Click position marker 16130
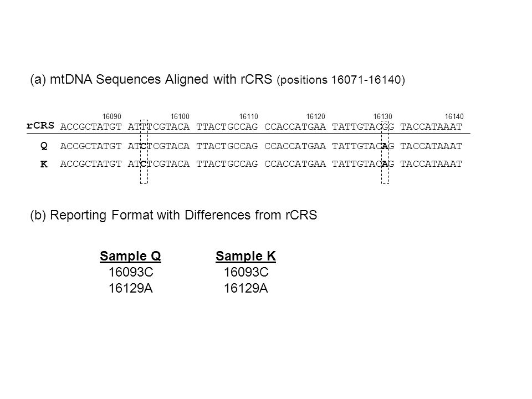Viewport: 532px width, 399px height. point(383,117)
